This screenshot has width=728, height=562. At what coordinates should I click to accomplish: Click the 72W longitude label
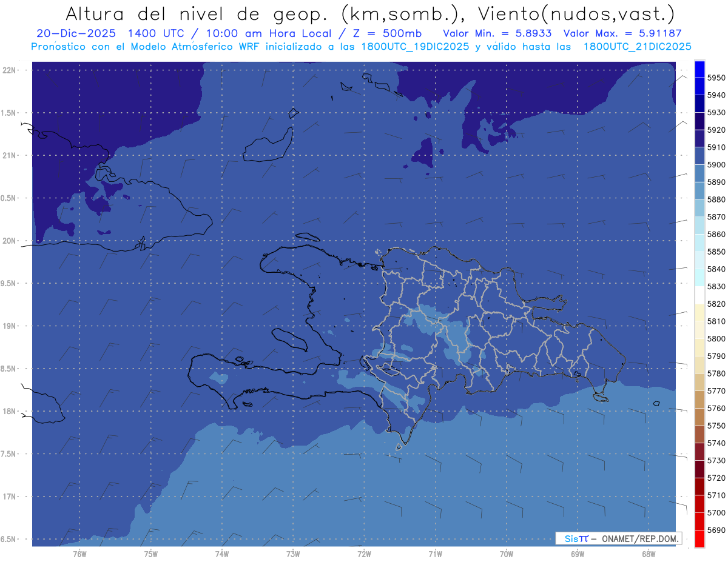(364, 554)
